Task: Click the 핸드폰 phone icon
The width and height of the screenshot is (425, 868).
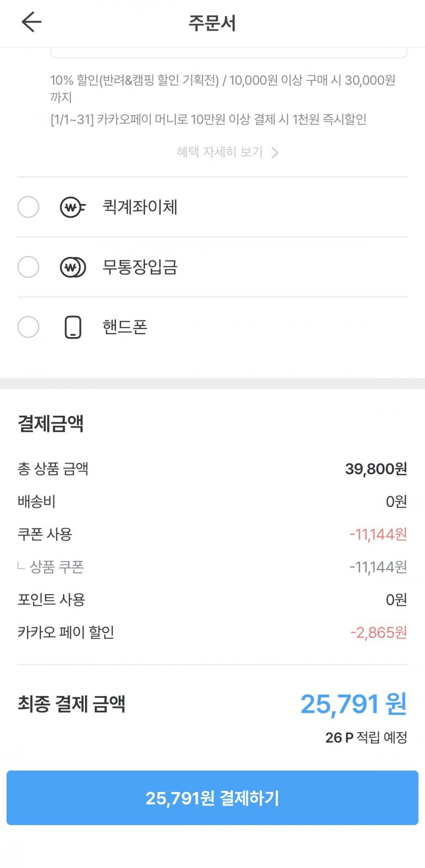Action: (x=73, y=327)
